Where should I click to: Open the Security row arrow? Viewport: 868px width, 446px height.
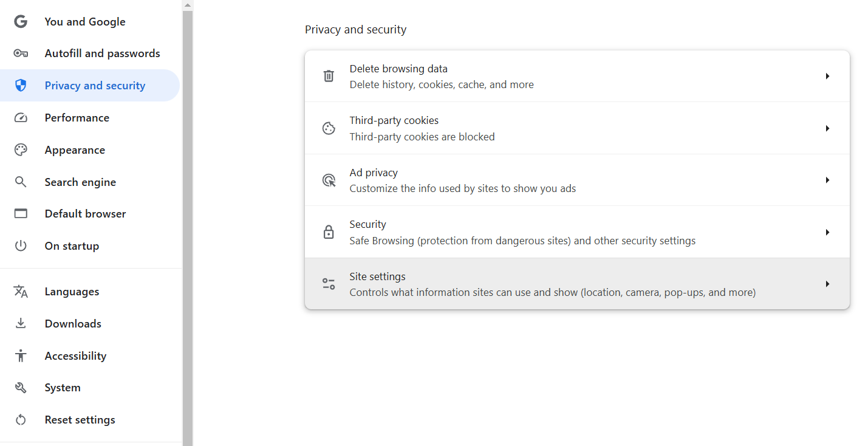[x=827, y=233]
